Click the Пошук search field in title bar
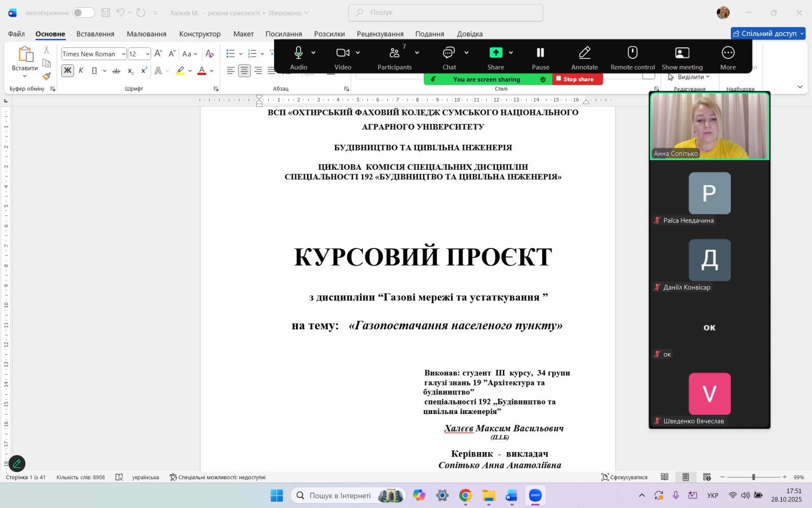 coord(446,13)
